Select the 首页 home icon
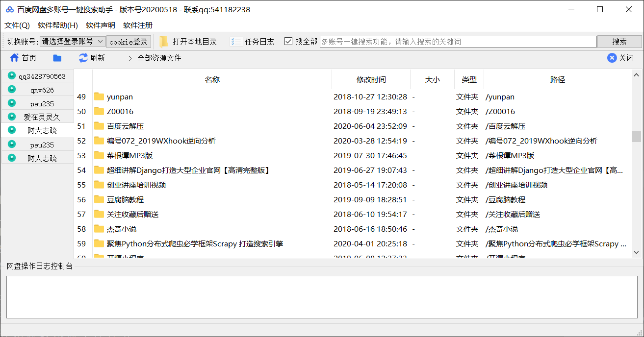The image size is (644, 337). point(14,57)
